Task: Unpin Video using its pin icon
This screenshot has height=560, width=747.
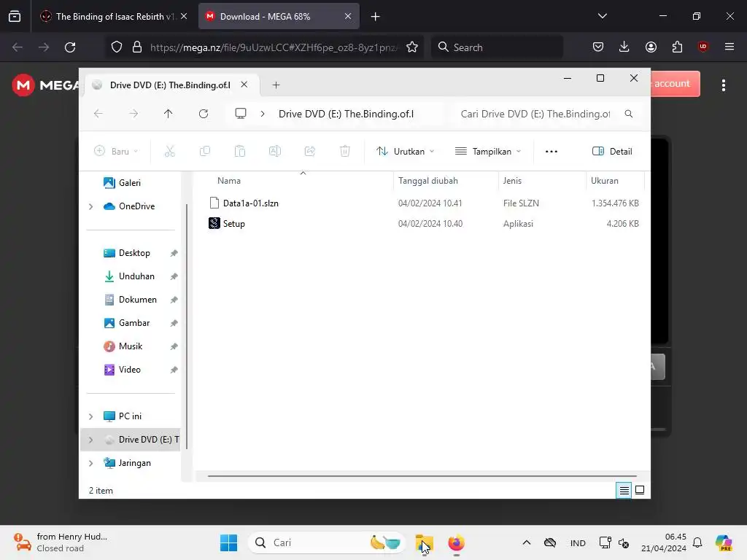Action: (x=174, y=370)
